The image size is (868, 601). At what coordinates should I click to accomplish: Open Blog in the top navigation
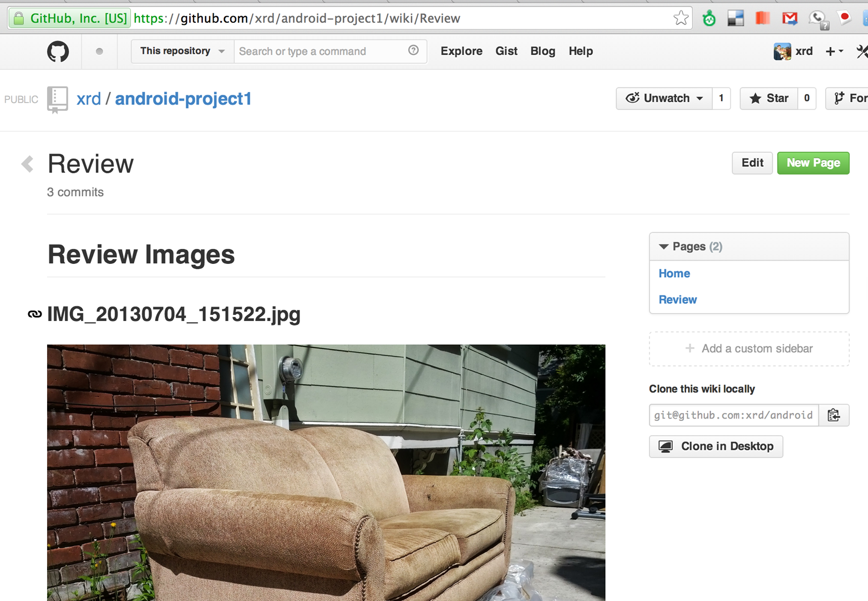(x=542, y=51)
